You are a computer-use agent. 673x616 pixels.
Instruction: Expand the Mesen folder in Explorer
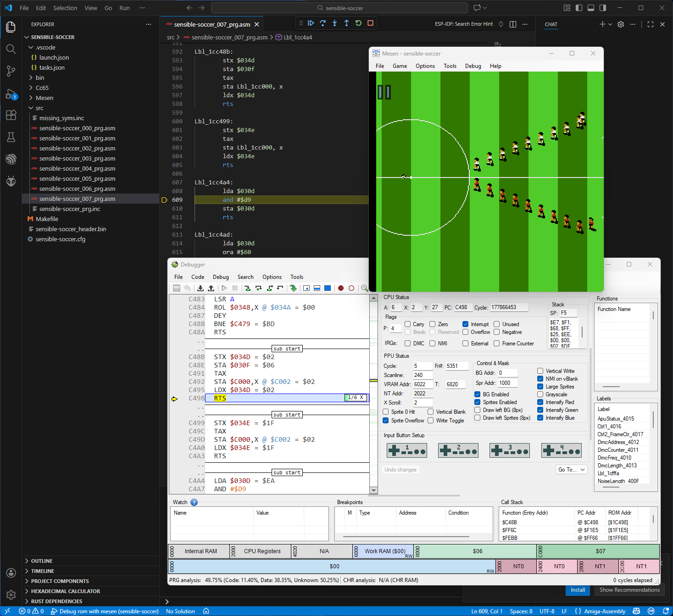click(44, 98)
